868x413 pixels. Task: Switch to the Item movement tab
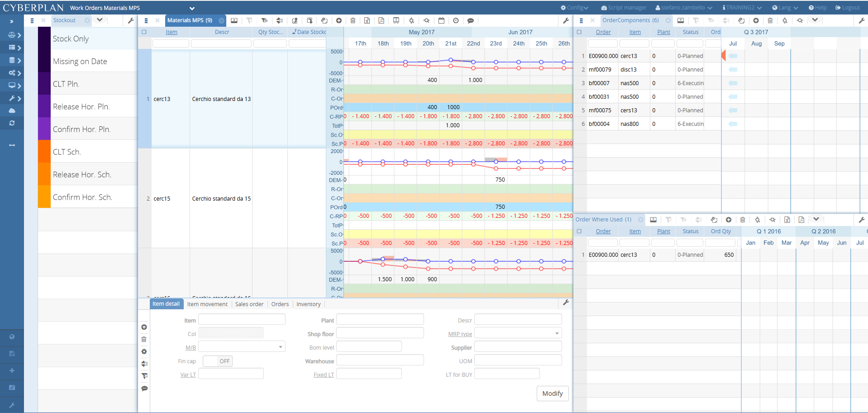pyautogui.click(x=207, y=304)
